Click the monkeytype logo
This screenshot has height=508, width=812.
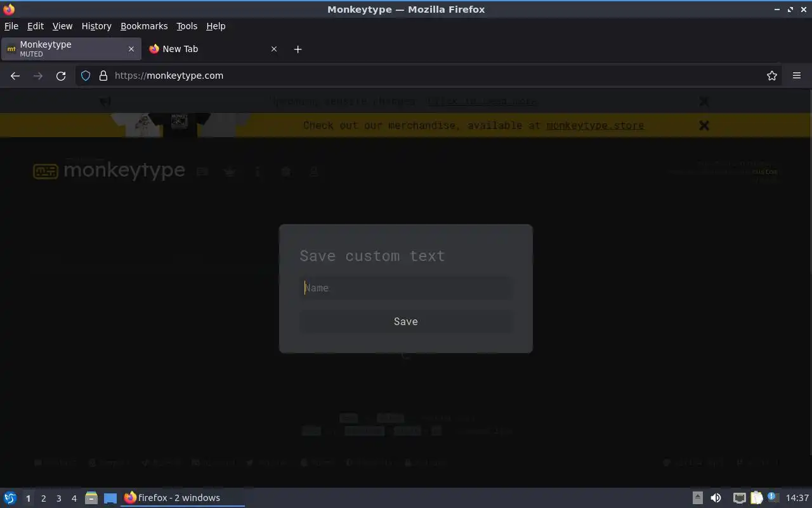109,170
